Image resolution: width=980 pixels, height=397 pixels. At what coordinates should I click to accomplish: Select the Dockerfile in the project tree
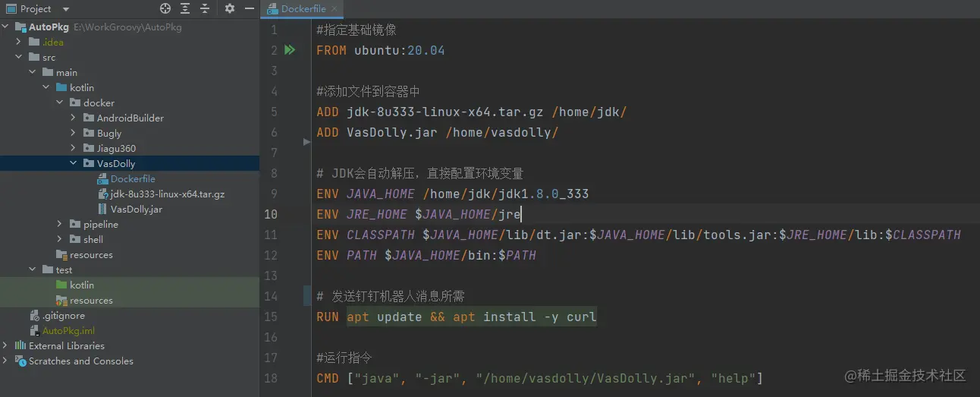click(133, 179)
